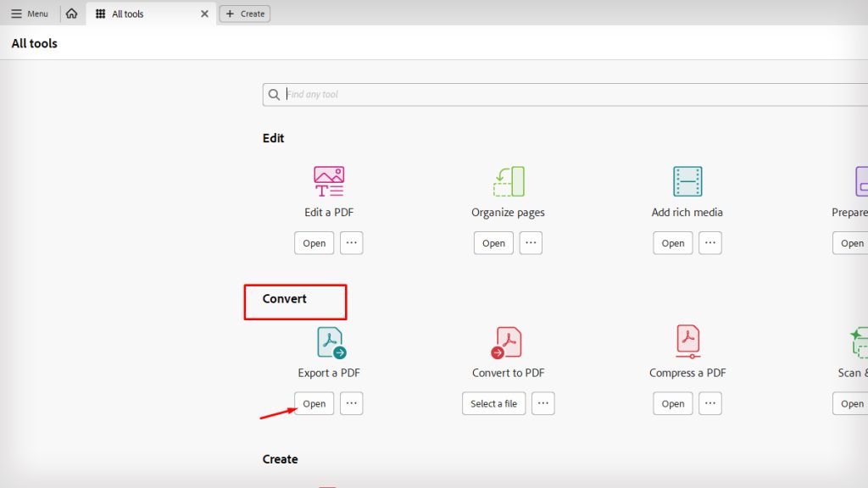Click the Create button on the tab bar
Viewport: 868px width, 488px height.
[244, 14]
